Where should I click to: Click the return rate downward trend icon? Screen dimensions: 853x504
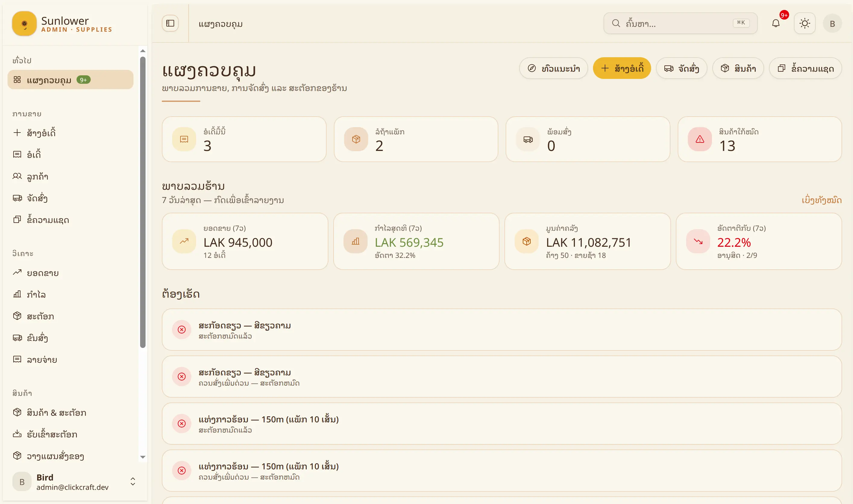(x=698, y=242)
